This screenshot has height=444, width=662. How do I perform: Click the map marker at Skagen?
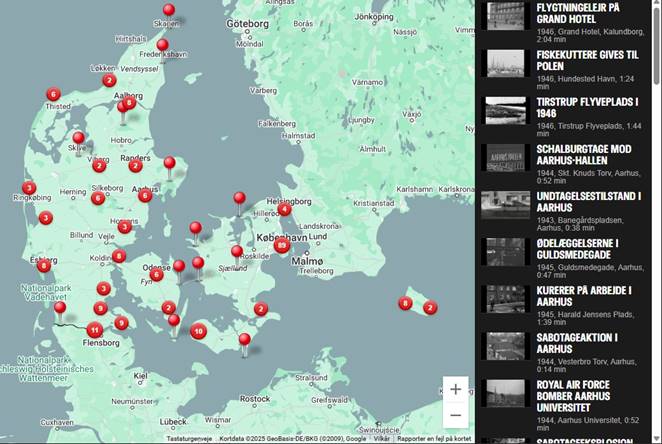click(x=169, y=10)
